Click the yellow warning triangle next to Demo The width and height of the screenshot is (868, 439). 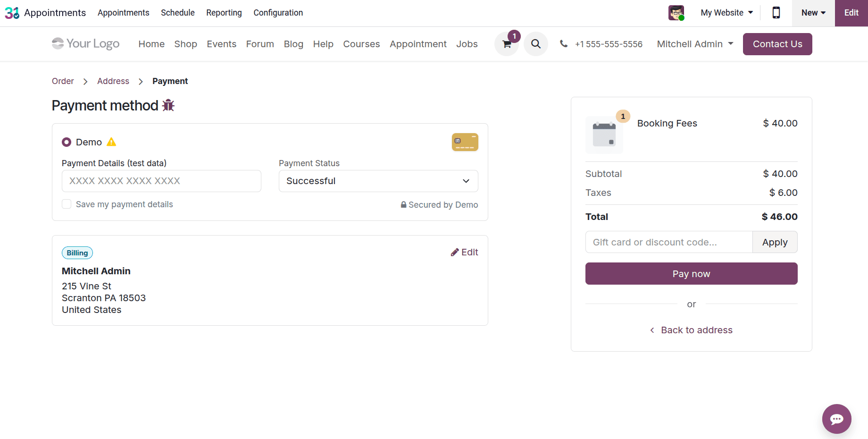point(111,142)
